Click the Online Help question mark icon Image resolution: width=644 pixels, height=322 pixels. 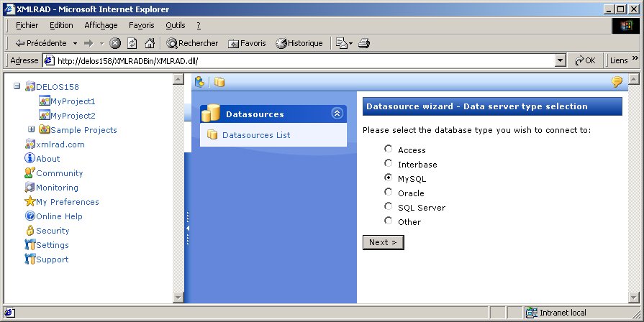[x=30, y=216]
